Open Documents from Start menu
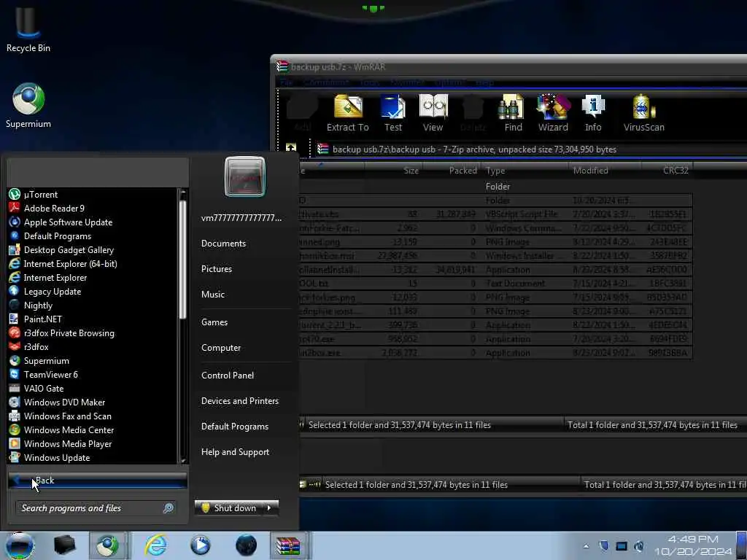Image resolution: width=747 pixels, height=560 pixels. [223, 244]
